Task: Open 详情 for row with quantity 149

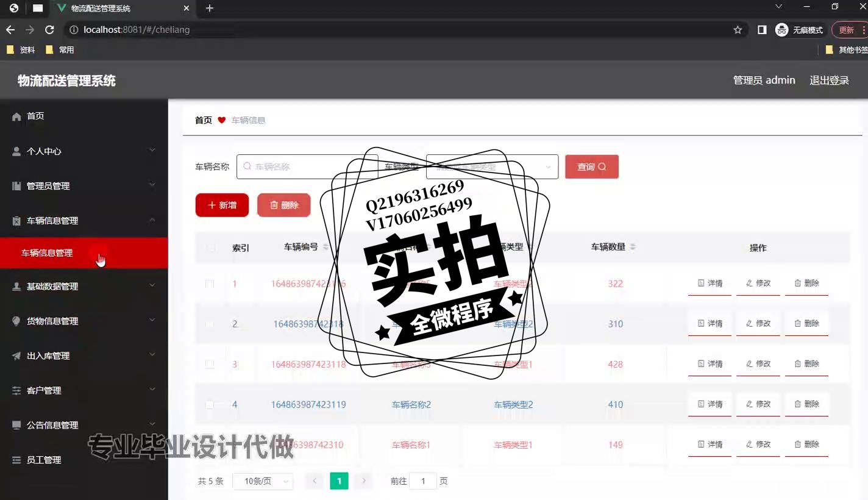Action: tap(710, 445)
